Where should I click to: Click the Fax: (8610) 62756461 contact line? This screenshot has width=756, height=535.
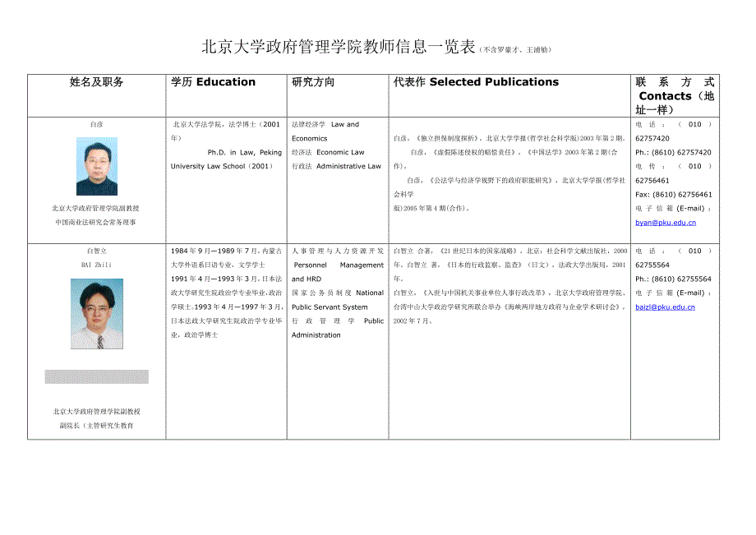(674, 195)
